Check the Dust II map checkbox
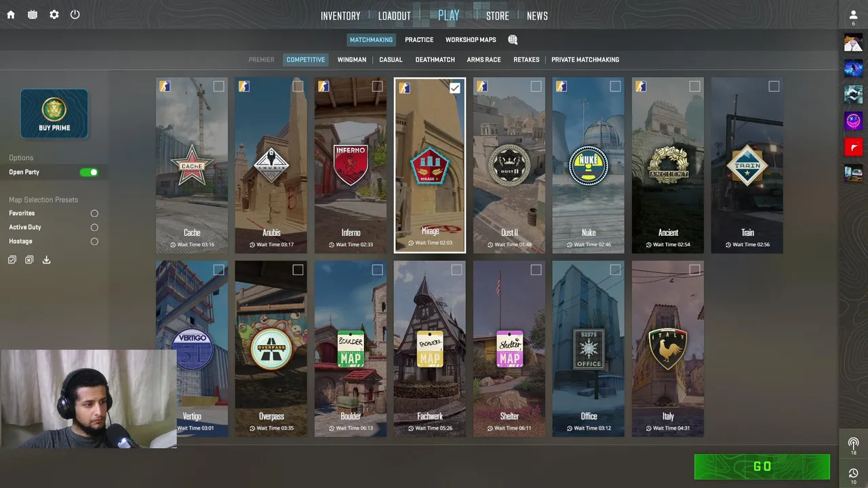 coord(536,86)
